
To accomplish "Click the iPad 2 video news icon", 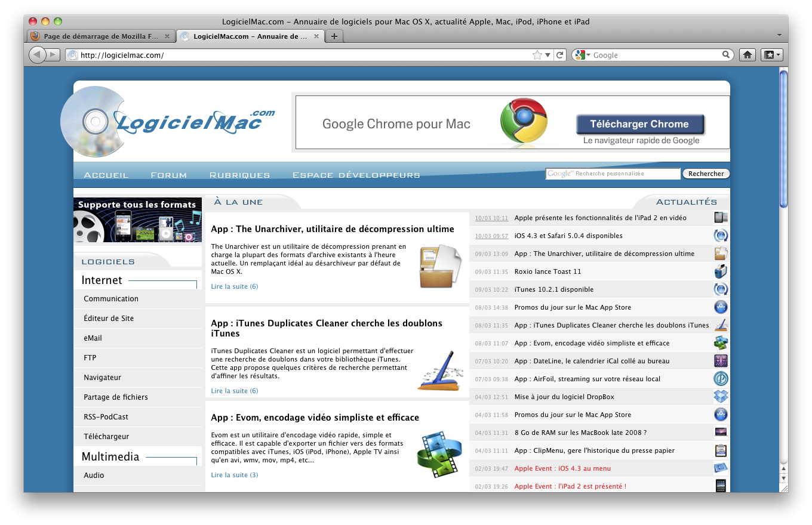I will coord(721,218).
